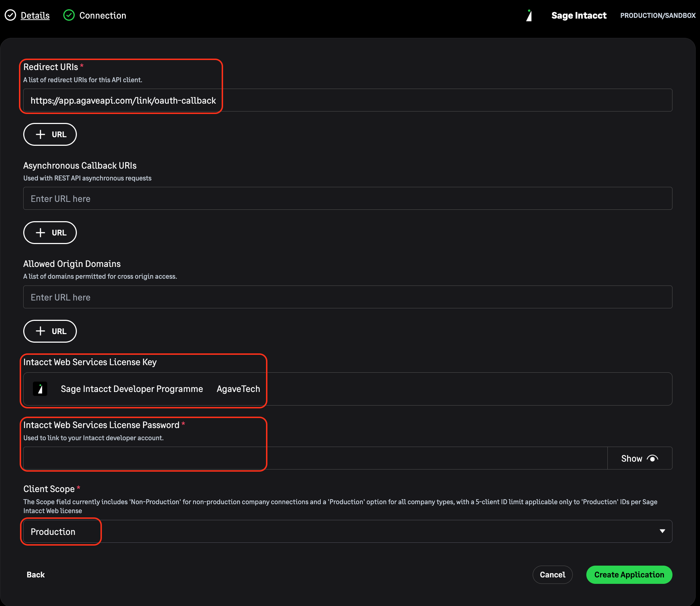Click the Client Scope label

point(49,489)
